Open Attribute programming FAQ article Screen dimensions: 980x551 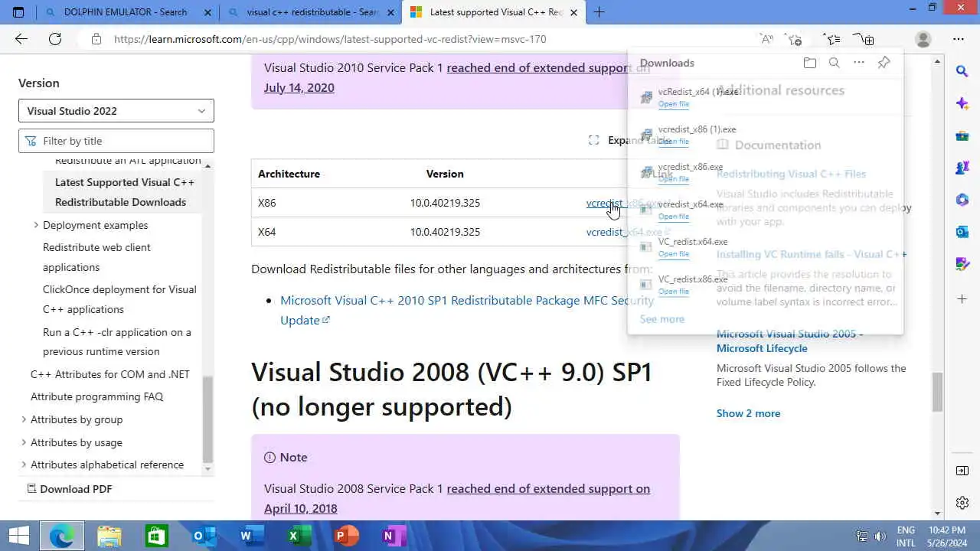96,396
